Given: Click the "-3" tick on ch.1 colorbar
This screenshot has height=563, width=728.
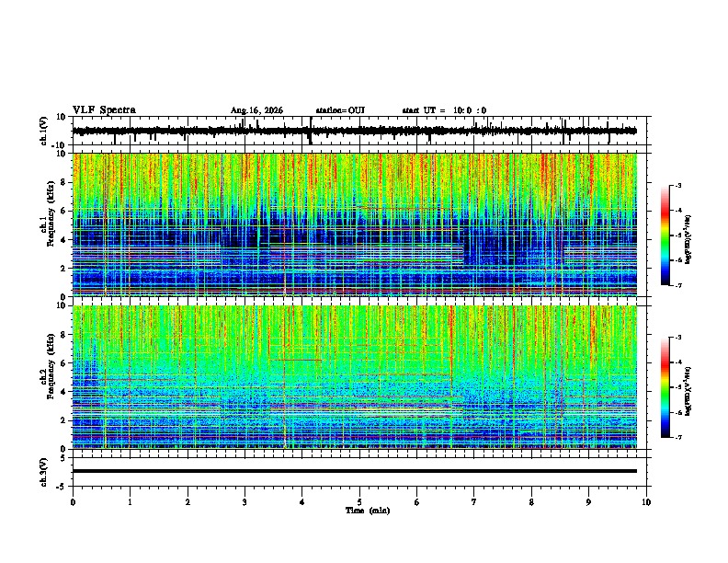Looking at the screenshot, I should [x=677, y=185].
